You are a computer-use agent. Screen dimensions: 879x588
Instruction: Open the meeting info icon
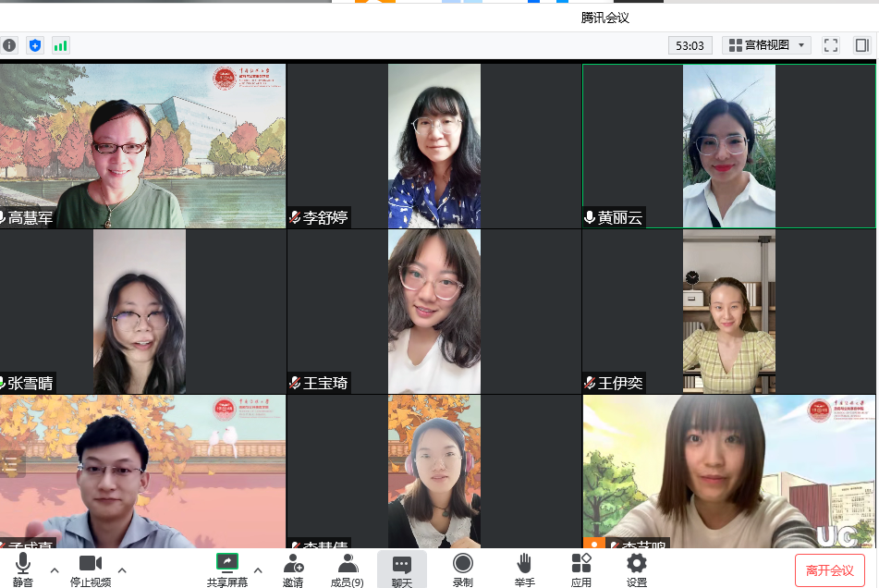coord(9,44)
